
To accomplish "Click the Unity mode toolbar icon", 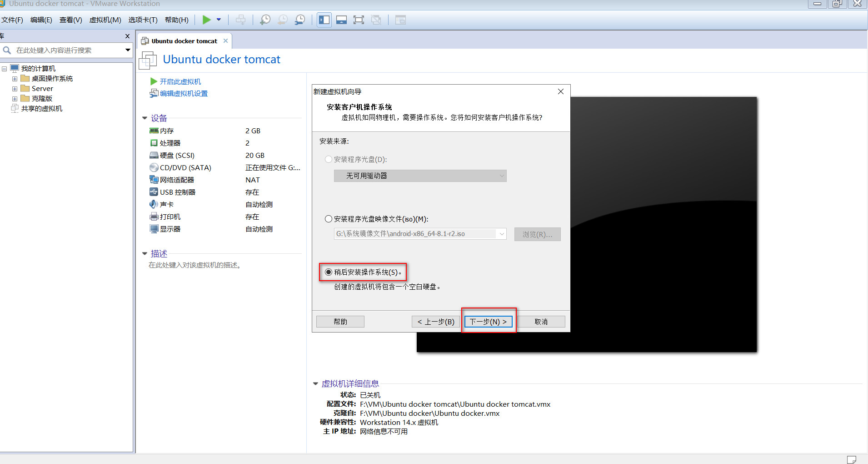I will tap(376, 20).
